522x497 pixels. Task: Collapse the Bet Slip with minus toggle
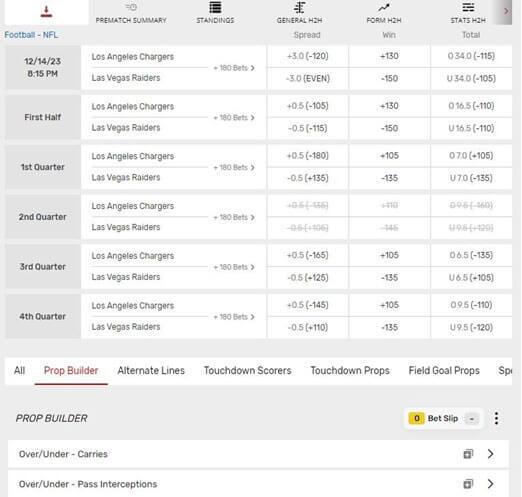(472, 419)
